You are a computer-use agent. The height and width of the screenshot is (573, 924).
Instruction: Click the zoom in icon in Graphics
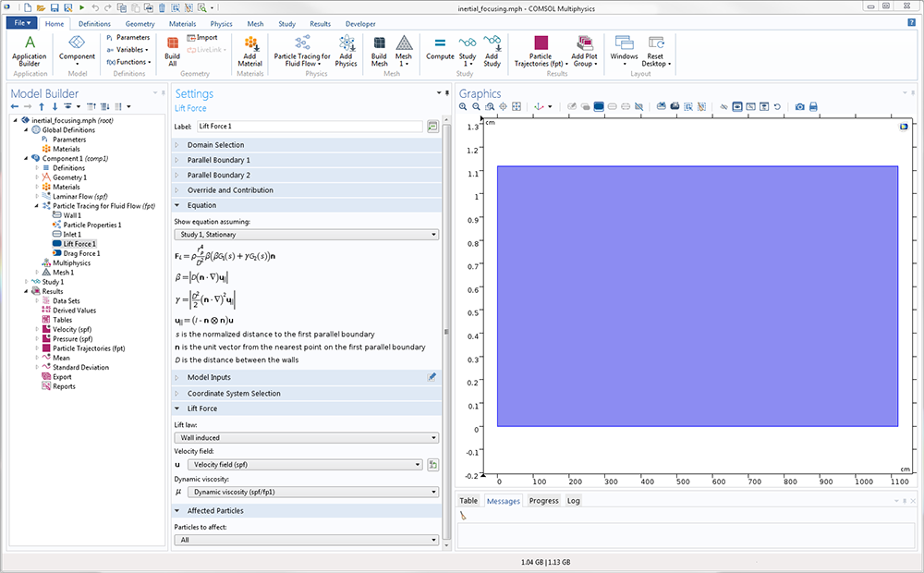point(464,107)
